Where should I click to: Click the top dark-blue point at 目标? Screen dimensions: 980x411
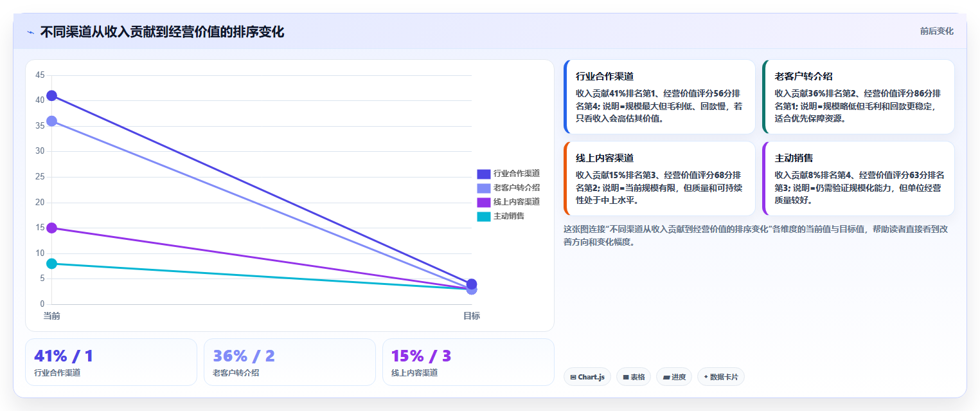(472, 284)
